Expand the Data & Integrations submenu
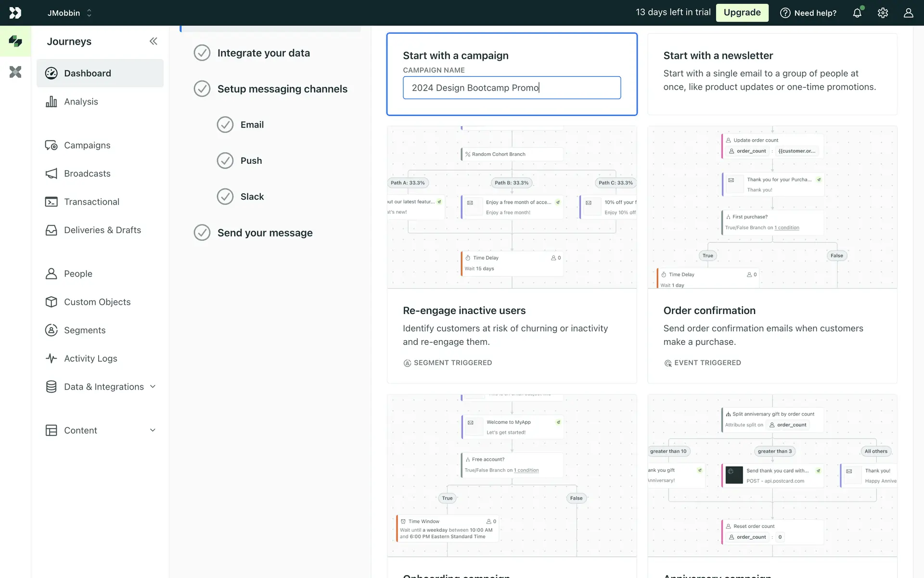 (x=153, y=387)
